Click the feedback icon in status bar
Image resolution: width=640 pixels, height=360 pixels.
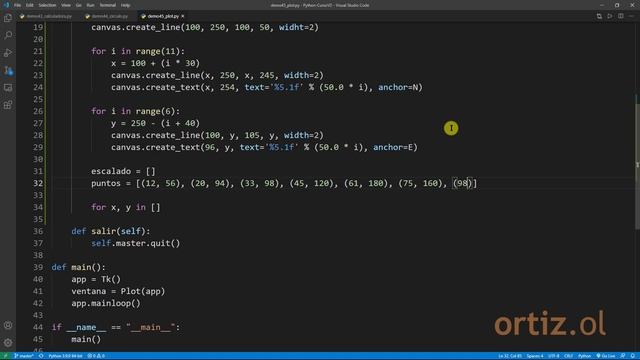(x=623, y=356)
